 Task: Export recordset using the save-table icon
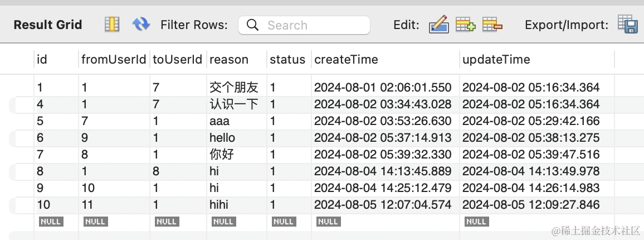pos(628,24)
